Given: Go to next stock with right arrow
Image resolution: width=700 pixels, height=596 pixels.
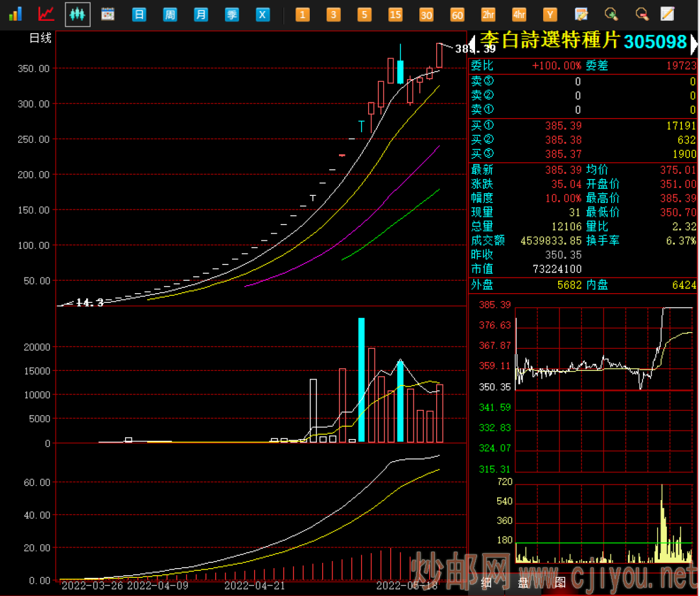Looking at the screenshot, I should click(694, 43).
